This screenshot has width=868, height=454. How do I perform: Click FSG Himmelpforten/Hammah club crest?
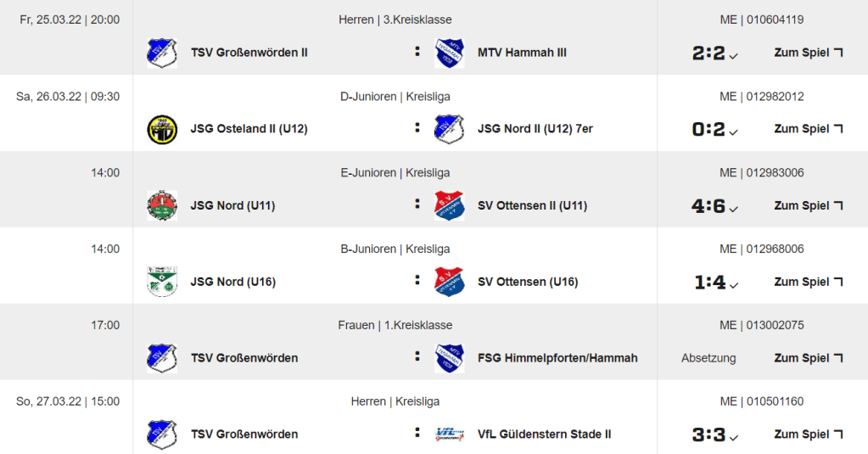tap(449, 358)
